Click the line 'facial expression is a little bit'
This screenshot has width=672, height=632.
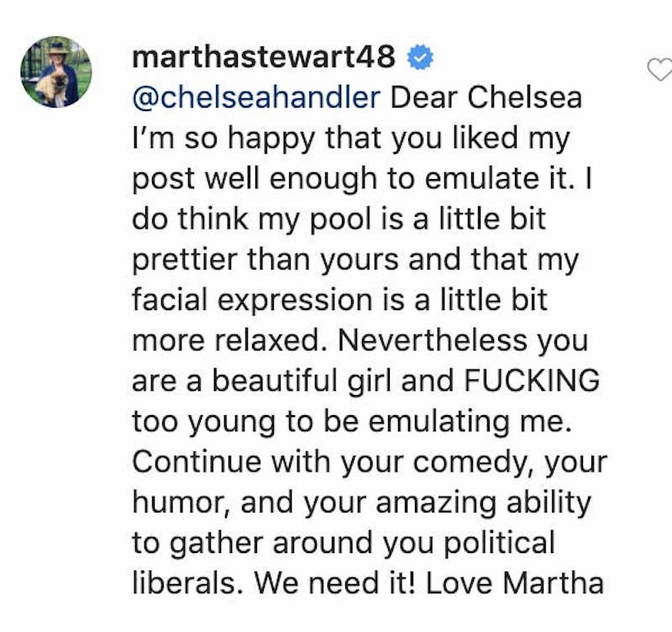click(x=339, y=300)
